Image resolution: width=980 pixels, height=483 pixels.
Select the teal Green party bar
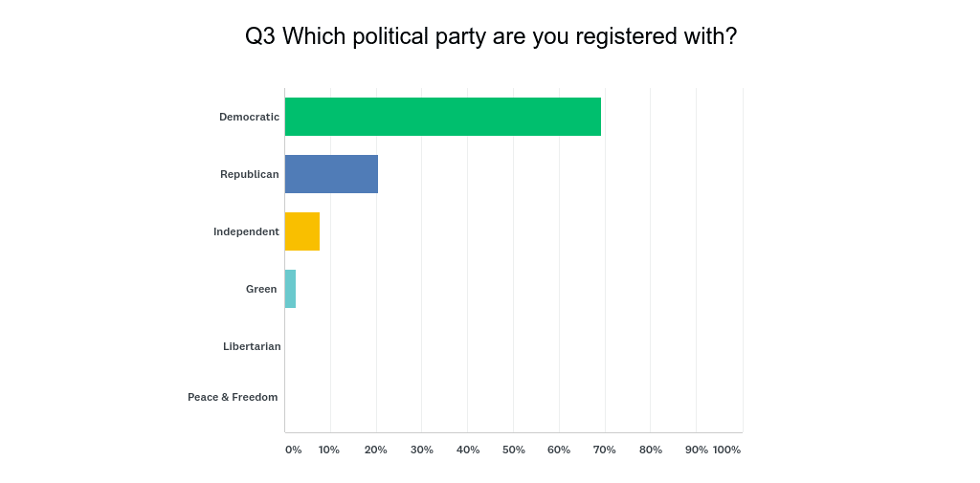coord(290,289)
